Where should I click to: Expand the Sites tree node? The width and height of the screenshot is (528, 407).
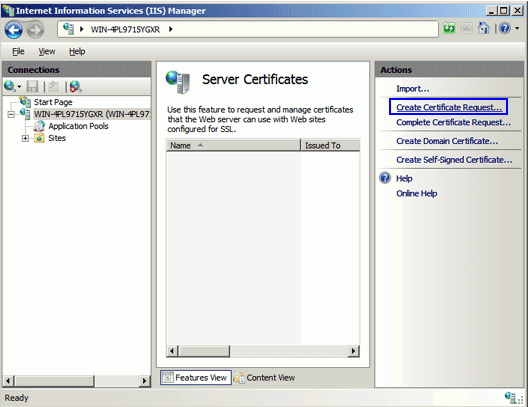[x=25, y=138]
